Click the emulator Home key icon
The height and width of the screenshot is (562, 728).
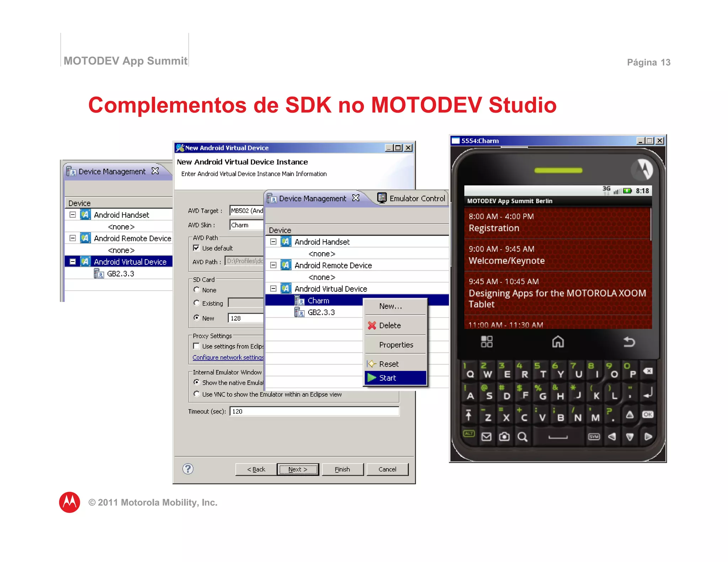[558, 342]
